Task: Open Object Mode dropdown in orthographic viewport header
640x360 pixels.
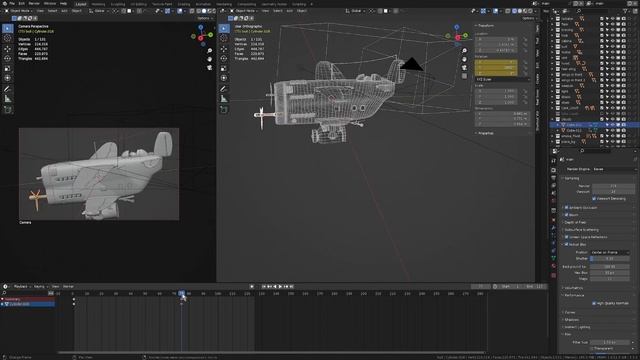Action: pos(243,11)
